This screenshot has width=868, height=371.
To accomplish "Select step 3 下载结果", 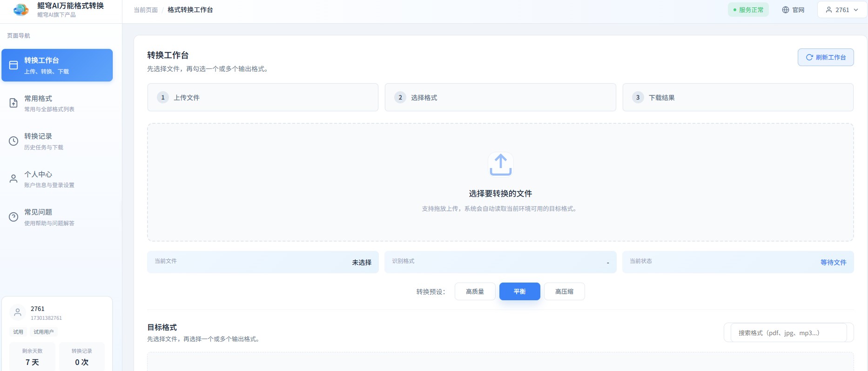I will tap(738, 97).
